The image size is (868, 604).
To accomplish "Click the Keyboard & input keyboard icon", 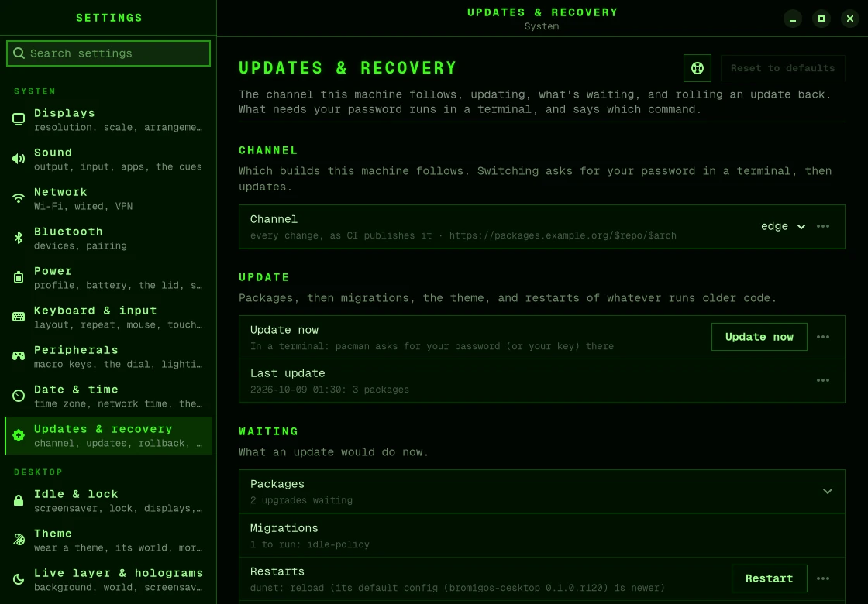I will [19, 317].
